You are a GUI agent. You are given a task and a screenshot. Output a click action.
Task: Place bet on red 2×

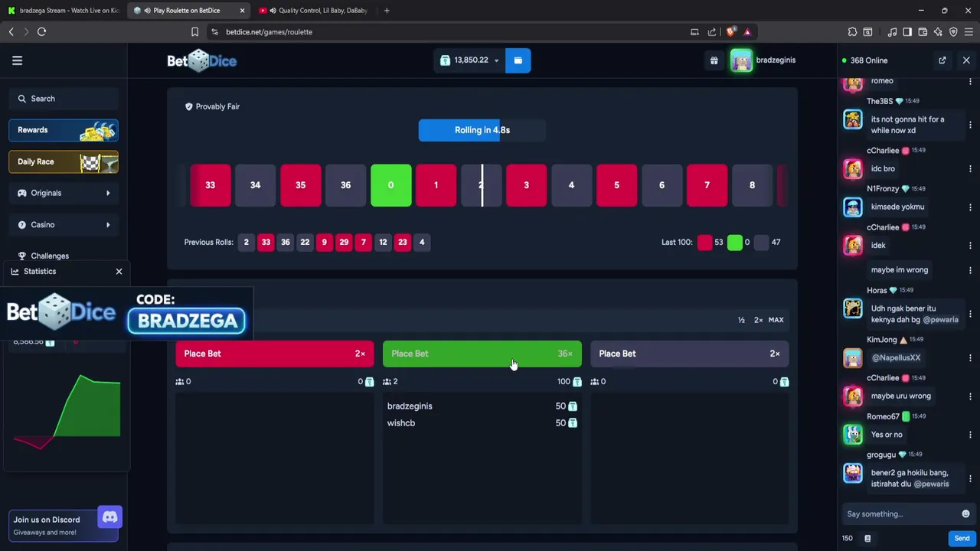pyautogui.click(x=275, y=354)
